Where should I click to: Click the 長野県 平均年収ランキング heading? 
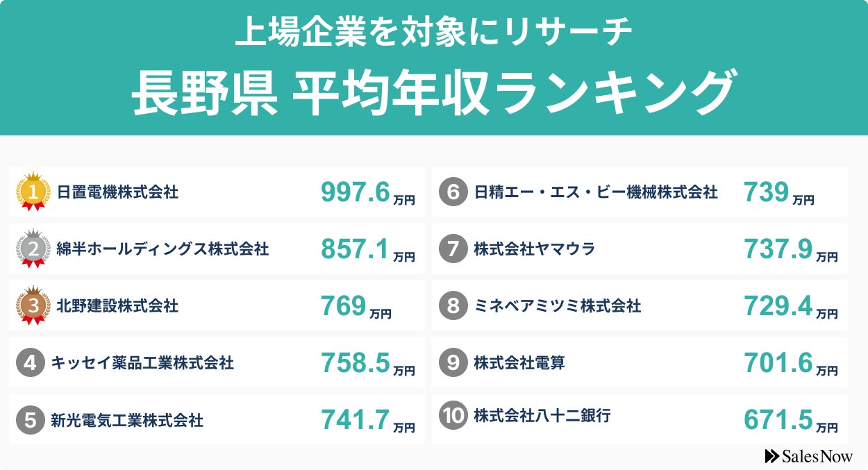click(433, 94)
